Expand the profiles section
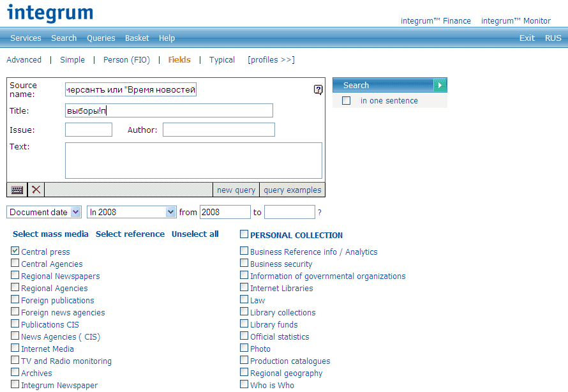The height and width of the screenshot is (392, 568). (x=271, y=60)
